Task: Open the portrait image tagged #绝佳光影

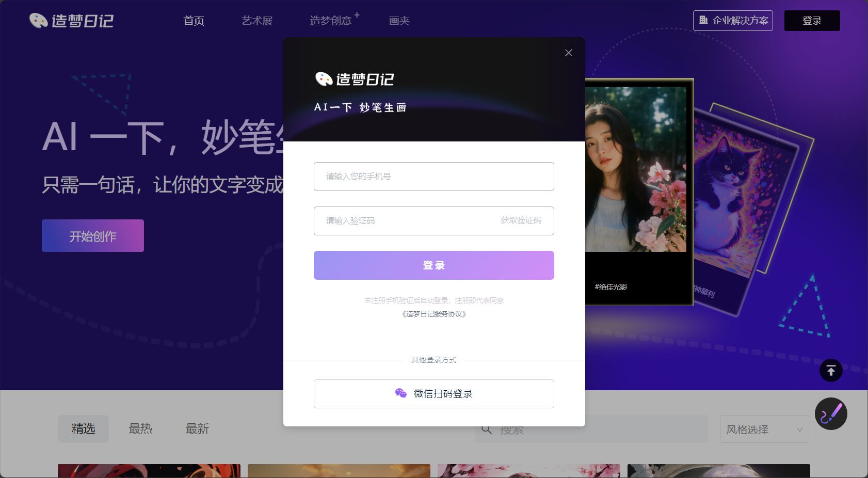Action: 636,169
